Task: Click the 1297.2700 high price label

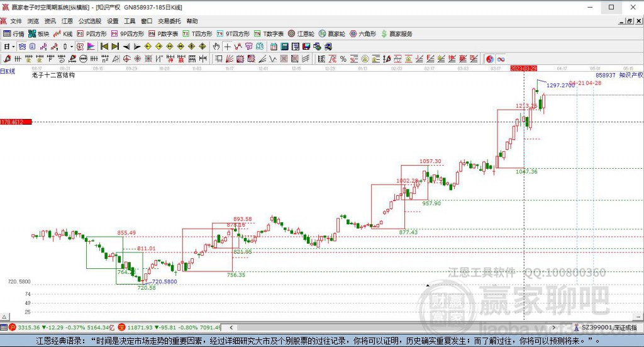Action: pos(560,86)
